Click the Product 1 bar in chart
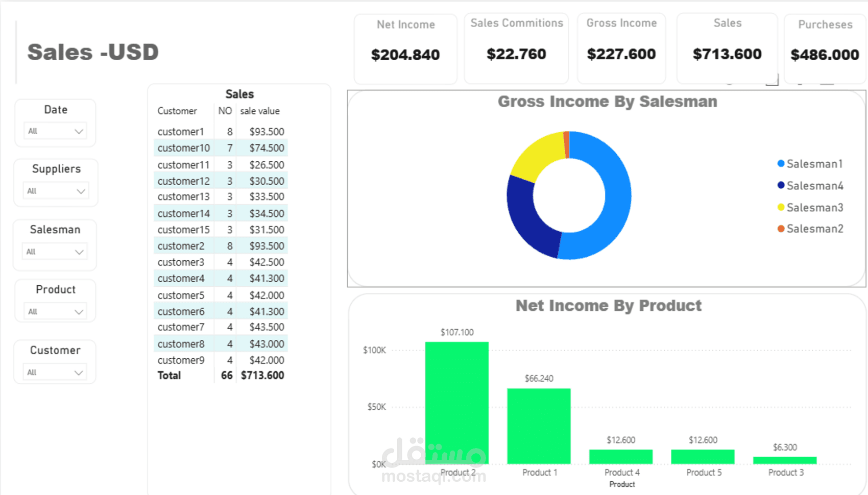The height and width of the screenshot is (495, 868). pyautogui.click(x=539, y=426)
